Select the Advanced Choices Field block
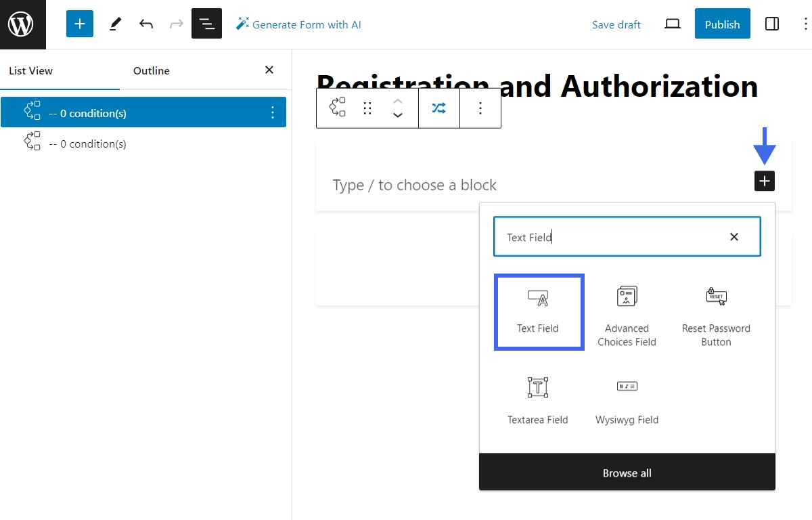Screen dimensions: 812x520 click(627, 311)
